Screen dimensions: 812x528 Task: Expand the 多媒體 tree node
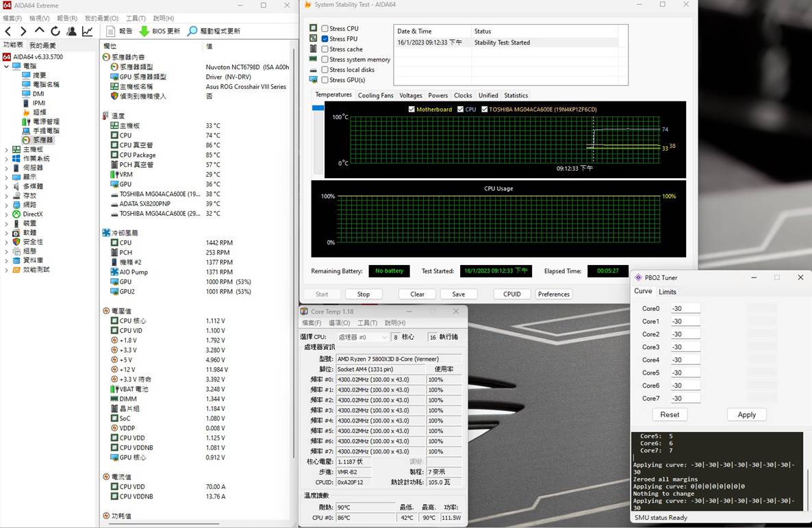[6, 186]
